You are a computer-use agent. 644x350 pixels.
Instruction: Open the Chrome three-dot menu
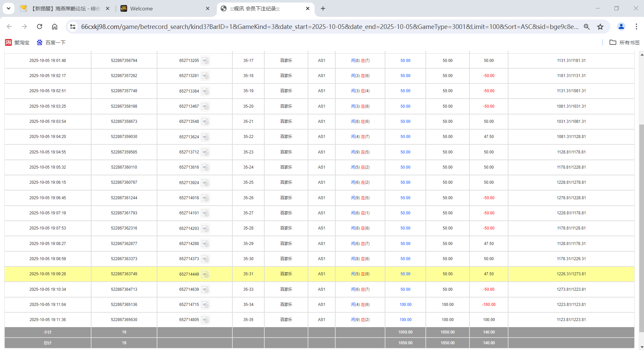coord(637,27)
